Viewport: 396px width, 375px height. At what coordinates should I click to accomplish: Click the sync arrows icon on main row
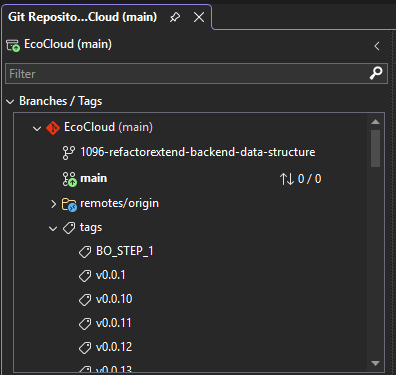pos(287,179)
